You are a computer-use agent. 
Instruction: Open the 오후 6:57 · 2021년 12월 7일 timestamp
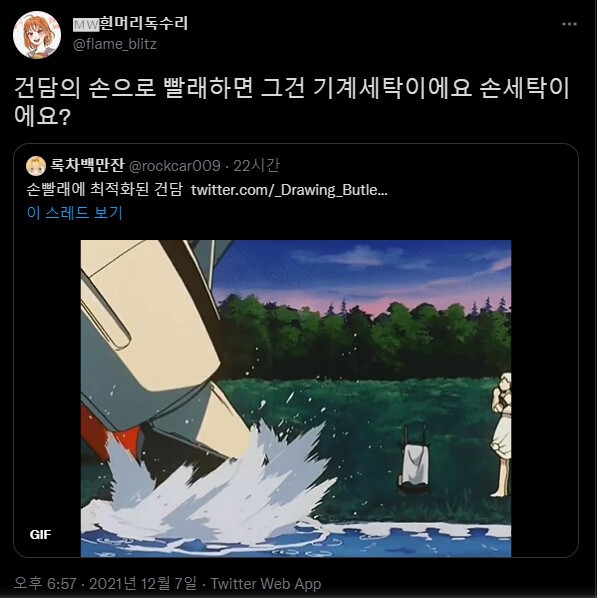pyautogui.click(x=105, y=584)
